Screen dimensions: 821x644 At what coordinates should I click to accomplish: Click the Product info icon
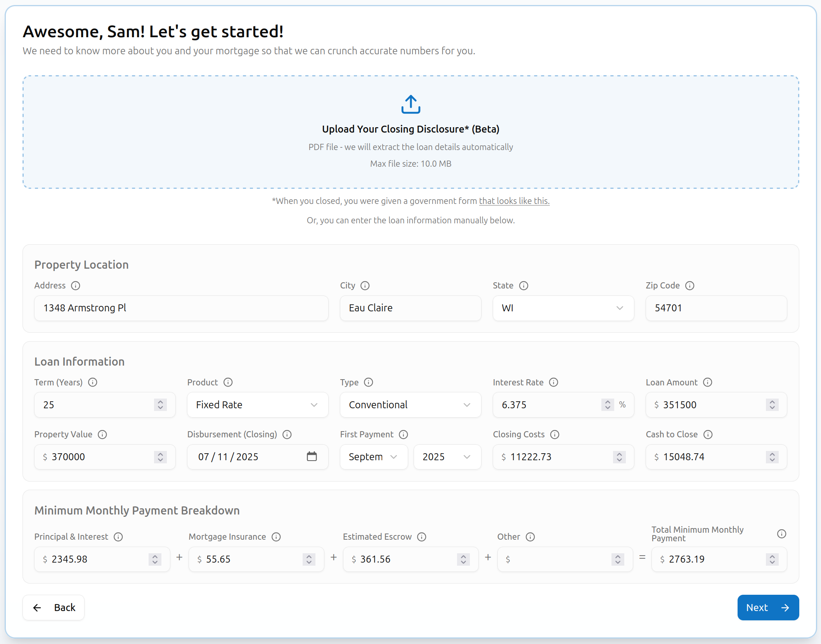(x=228, y=382)
